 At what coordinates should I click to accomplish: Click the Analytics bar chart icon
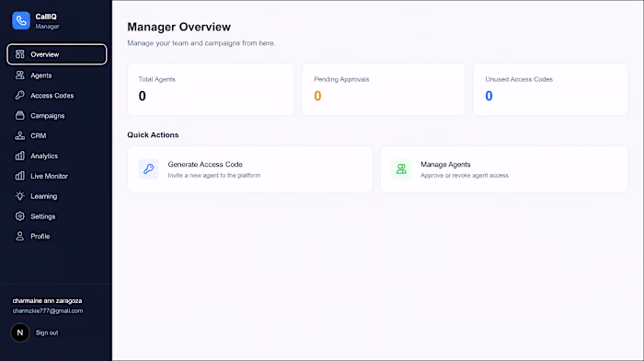(19, 156)
